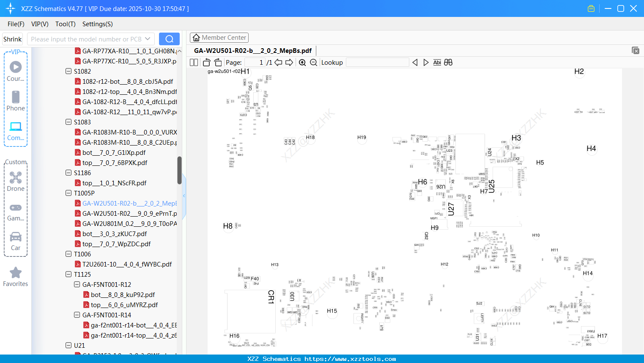The width and height of the screenshot is (644, 363).
Task: Rotate the page clockwise
Action: click(x=218, y=62)
